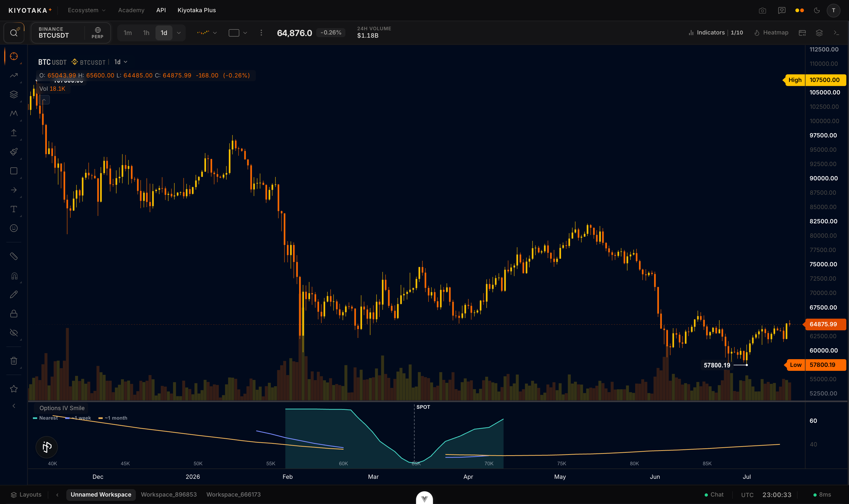The height and width of the screenshot is (504, 849).
Task: Open the emoji sticker tool
Action: coord(14,228)
